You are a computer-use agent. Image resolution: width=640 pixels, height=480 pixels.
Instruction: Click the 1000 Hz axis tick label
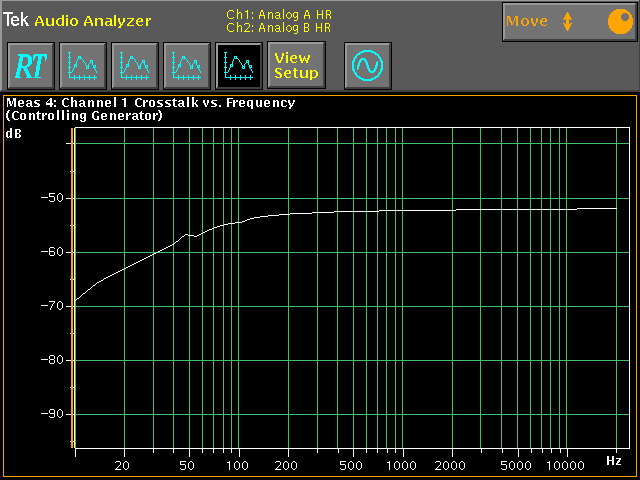(x=401, y=466)
